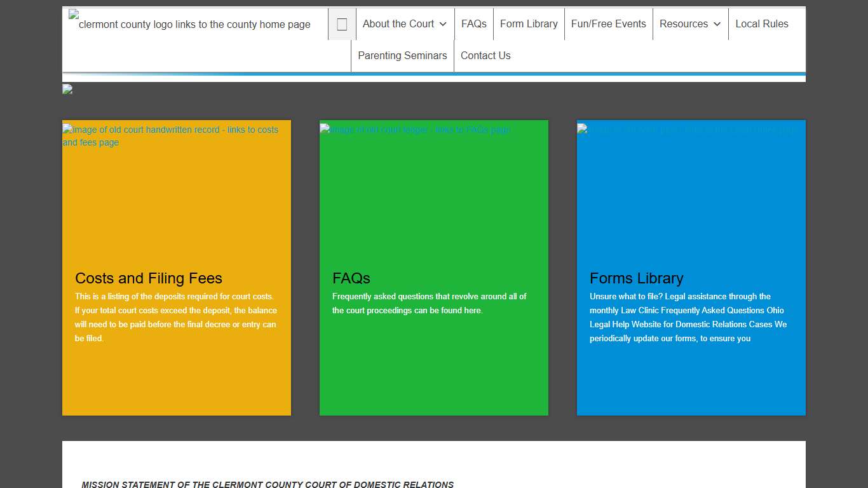Screen dimensions: 868x488
Task: Click the Clermont County logo image
Action: click(x=191, y=24)
